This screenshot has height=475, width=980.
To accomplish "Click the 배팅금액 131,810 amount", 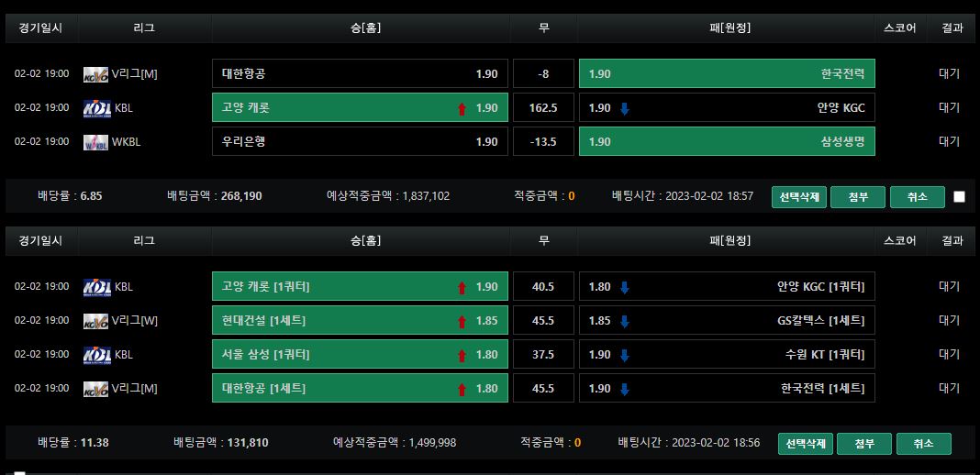I will click(248, 443).
